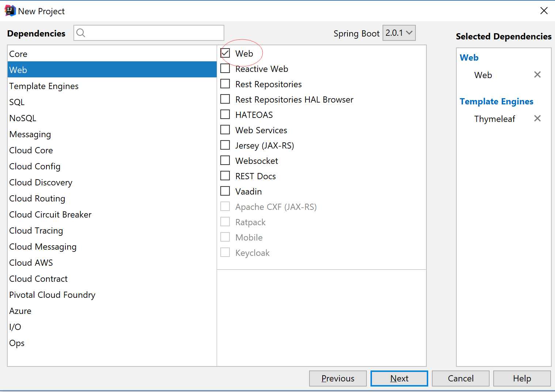Check the Web Services dependency
Screen dimensions: 555x392
click(x=225, y=130)
